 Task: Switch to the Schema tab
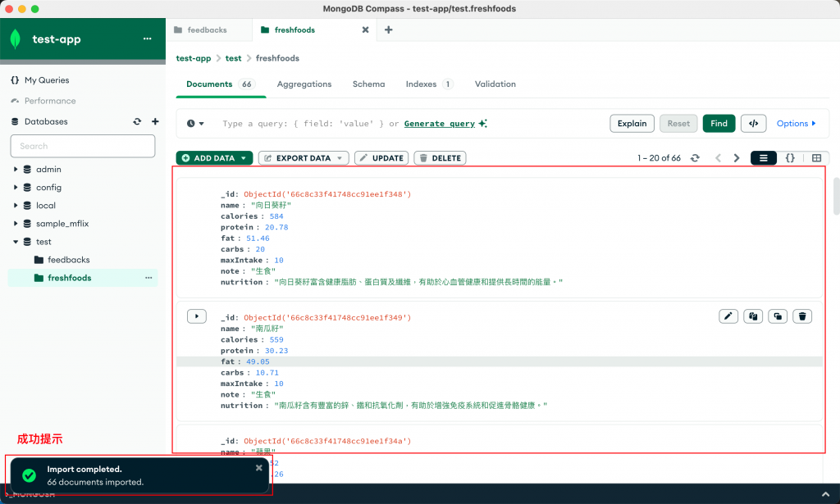click(x=368, y=84)
